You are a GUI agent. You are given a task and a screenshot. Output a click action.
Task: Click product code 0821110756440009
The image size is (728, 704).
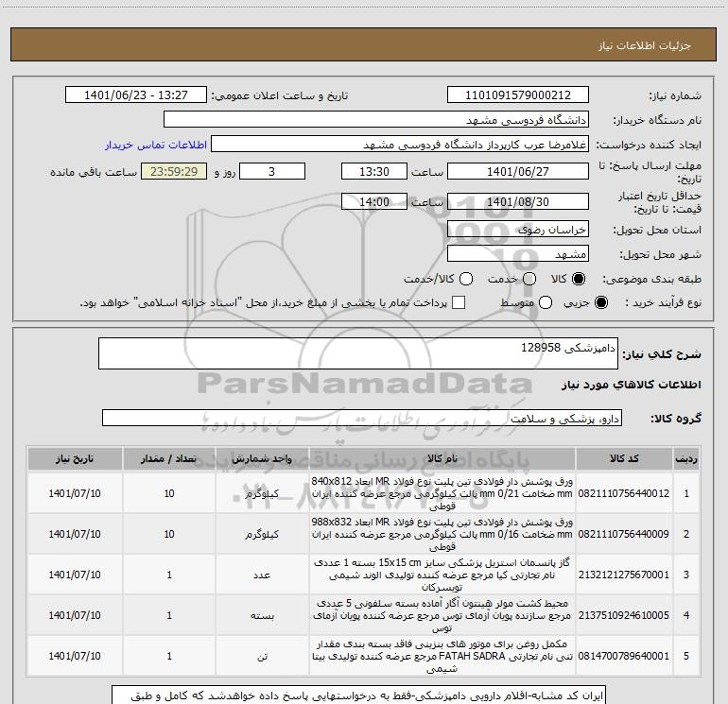point(624,534)
